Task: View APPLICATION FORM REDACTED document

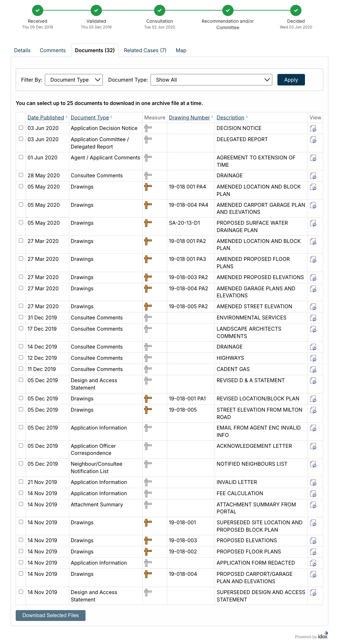Action: [313, 563]
